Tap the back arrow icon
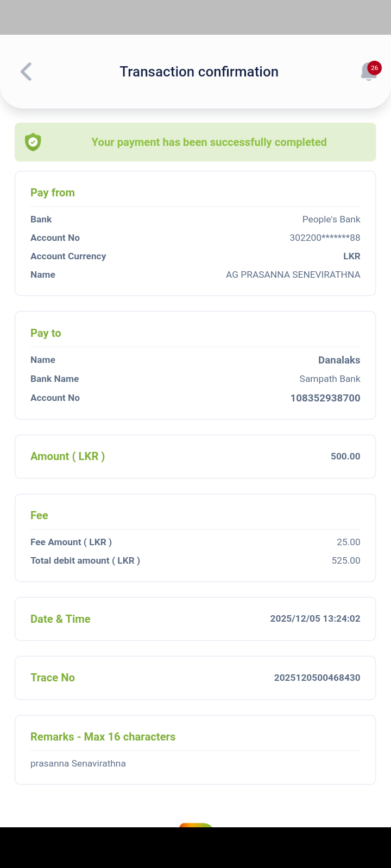 pos(26,72)
